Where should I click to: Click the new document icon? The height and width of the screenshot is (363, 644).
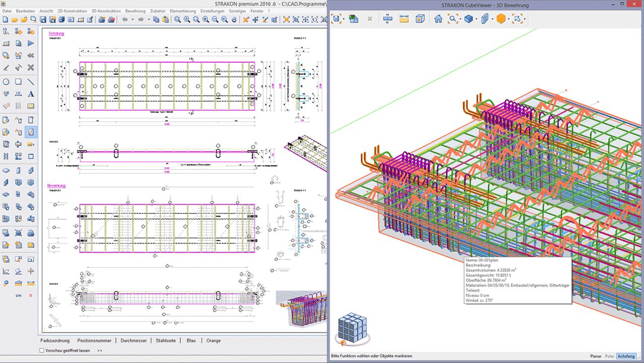[x=6, y=20]
